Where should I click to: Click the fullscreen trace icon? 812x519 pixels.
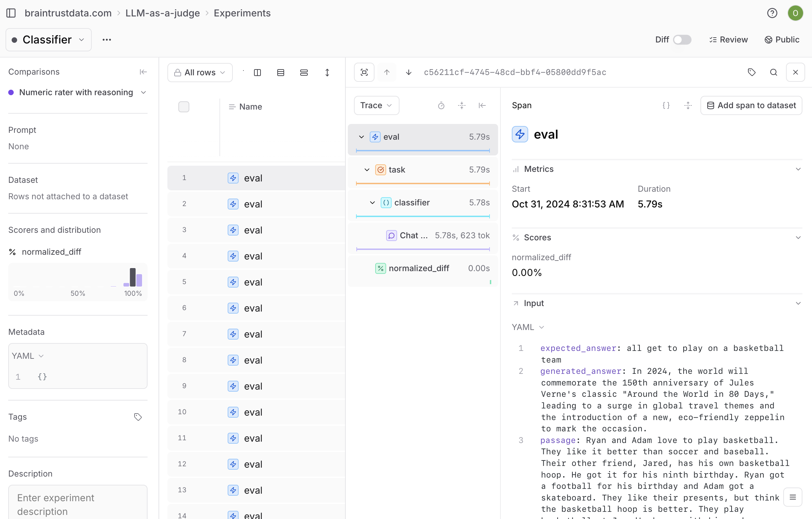pos(364,72)
